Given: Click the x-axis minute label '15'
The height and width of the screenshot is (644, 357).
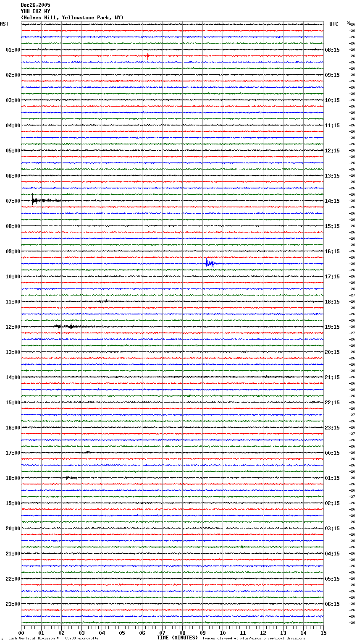Looking at the screenshot, I should point(323,633).
